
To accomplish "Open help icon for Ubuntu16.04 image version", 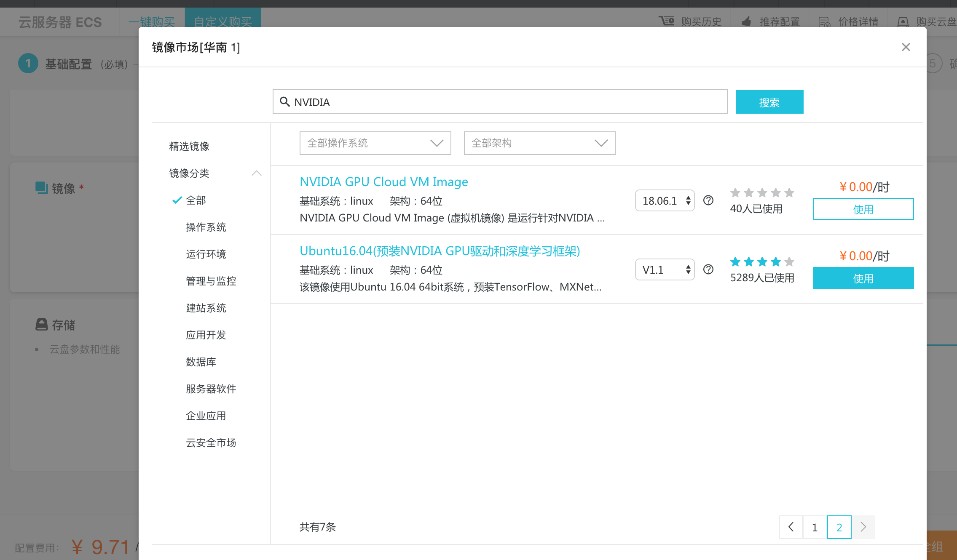I will [x=708, y=269].
